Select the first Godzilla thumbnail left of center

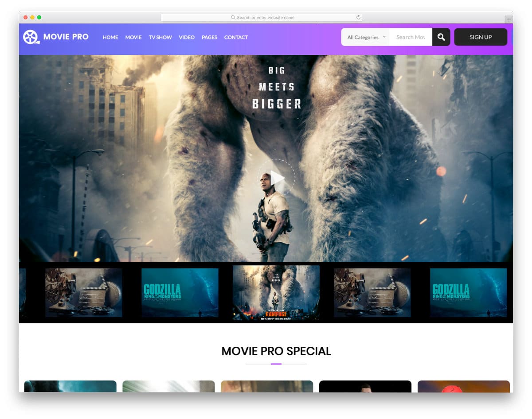pyautogui.click(x=180, y=293)
